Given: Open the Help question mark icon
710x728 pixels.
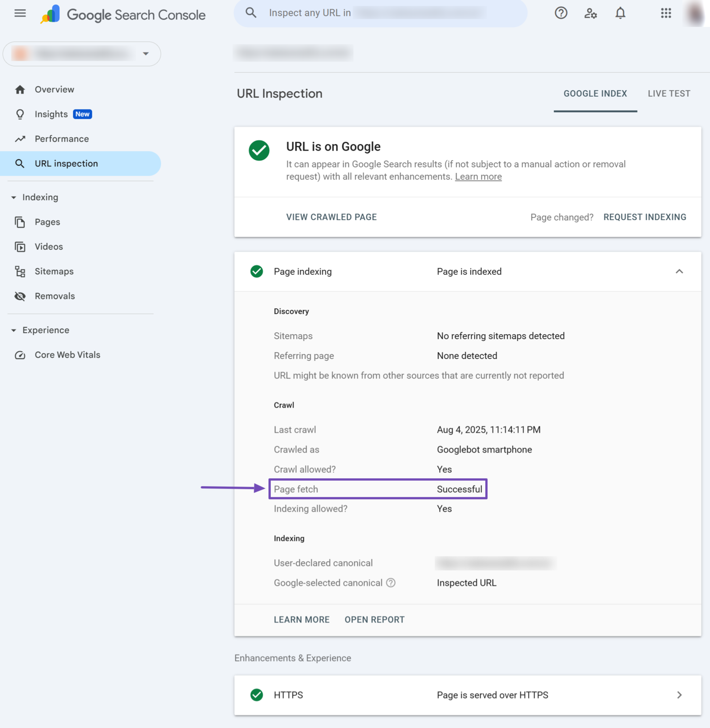Looking at the screenshot, I should [x=561, y=13].
